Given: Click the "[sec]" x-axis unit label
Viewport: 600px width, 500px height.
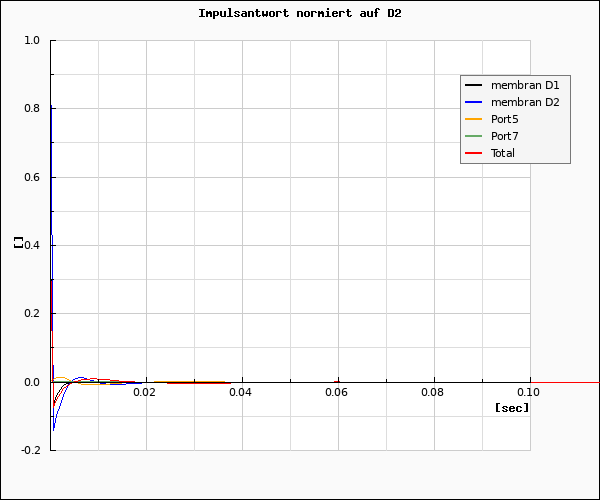Looking at the screenshot, I should tap(512, 407).
